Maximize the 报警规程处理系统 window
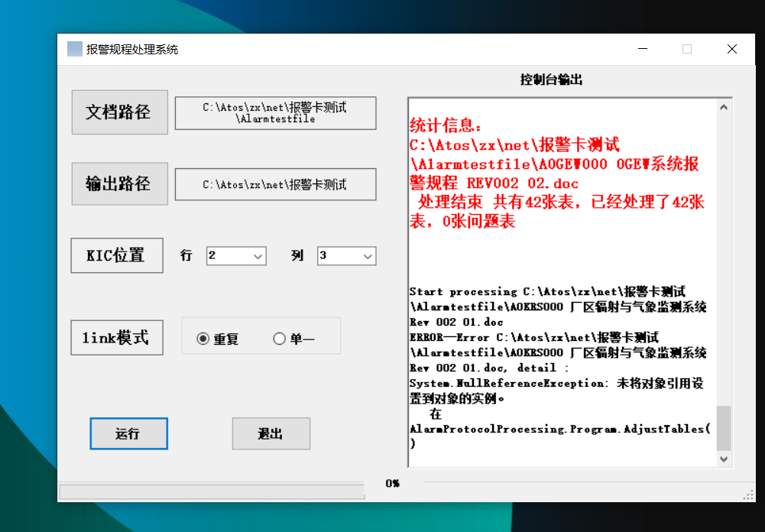This screenshot has height=532, width=765. pos(687,49)
